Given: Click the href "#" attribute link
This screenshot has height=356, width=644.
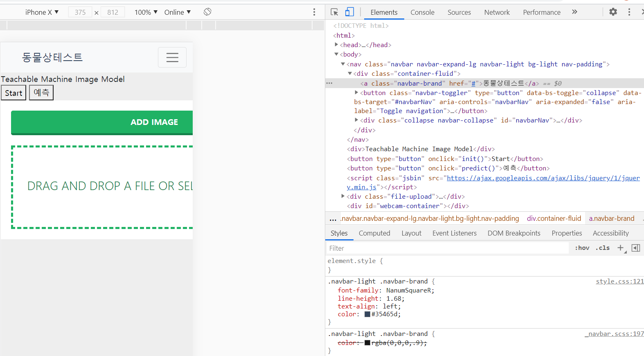Looking at the screenshot, I should pos(473,83).
